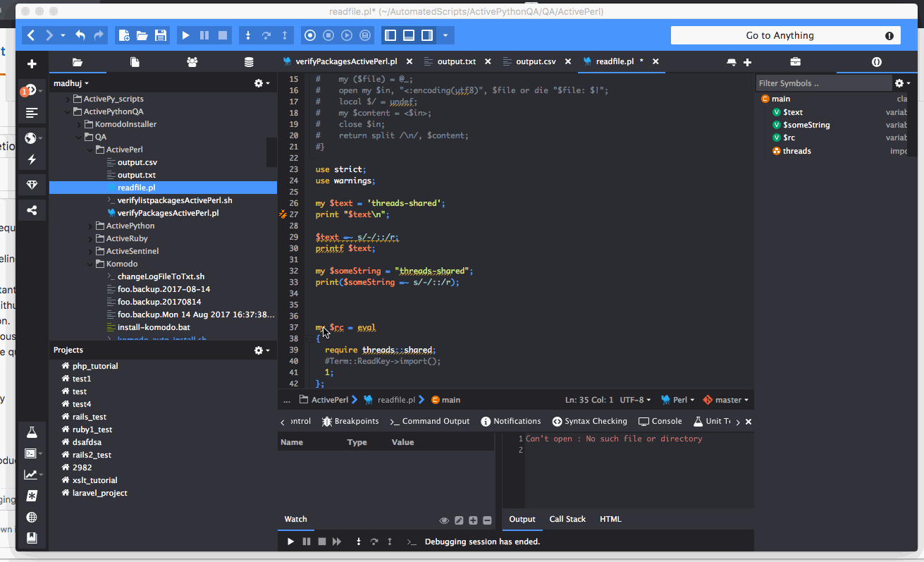924x562 pixels.
Task: Toggle the breakpoint marker on line 27
Action: click(282, 213)
